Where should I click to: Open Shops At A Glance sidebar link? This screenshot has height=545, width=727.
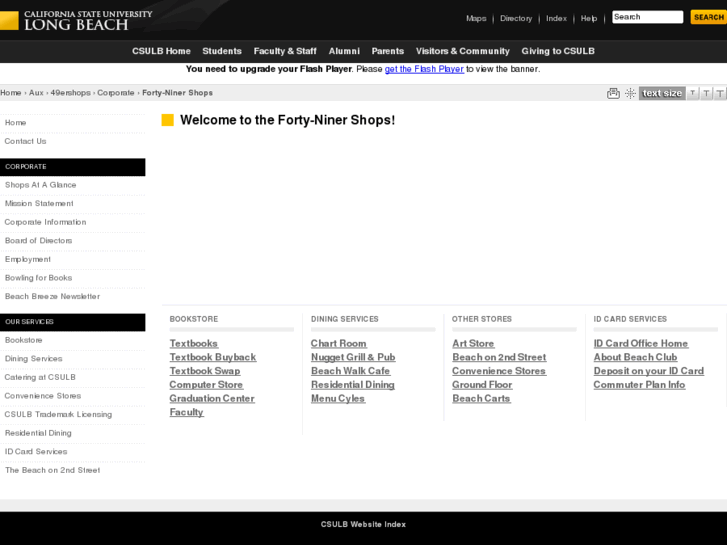(40, 185)
